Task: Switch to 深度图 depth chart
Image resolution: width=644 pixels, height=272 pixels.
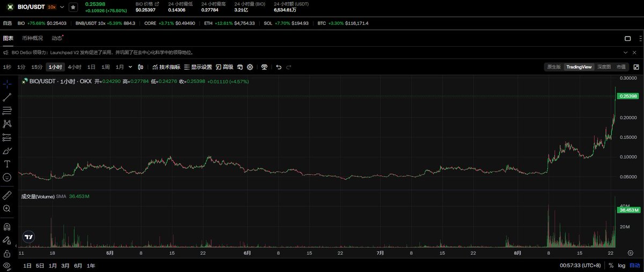Action: click(604, 67)
